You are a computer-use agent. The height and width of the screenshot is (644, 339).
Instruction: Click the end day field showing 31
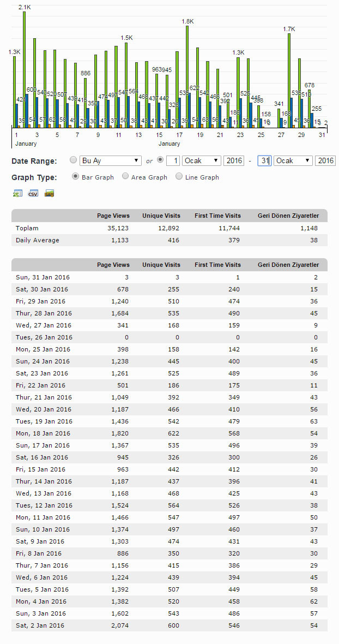(x=265, y=160)
